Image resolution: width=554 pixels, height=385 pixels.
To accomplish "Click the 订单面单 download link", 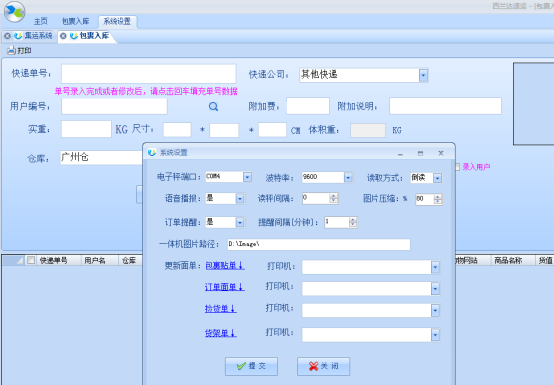I will click(x=224, y=287).
